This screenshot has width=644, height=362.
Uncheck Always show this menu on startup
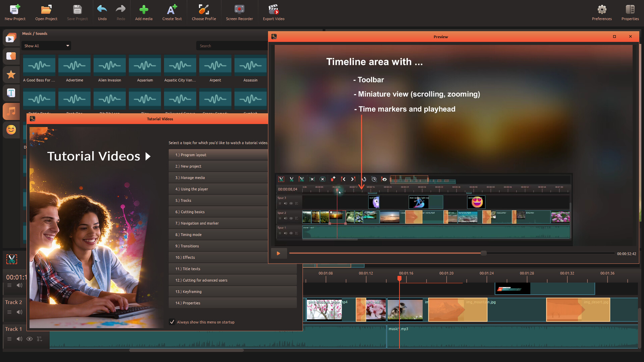pyautogui.click(x=172, y=322)
